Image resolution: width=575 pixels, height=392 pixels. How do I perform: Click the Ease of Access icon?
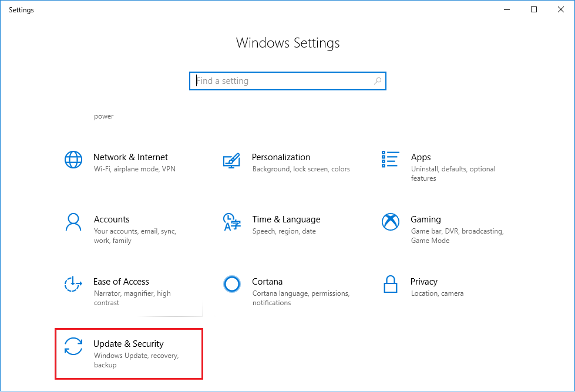pos(73,284)
